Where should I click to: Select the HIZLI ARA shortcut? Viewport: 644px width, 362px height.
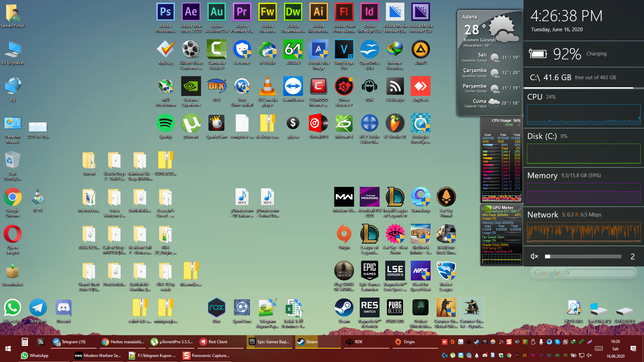click(574, 311)
